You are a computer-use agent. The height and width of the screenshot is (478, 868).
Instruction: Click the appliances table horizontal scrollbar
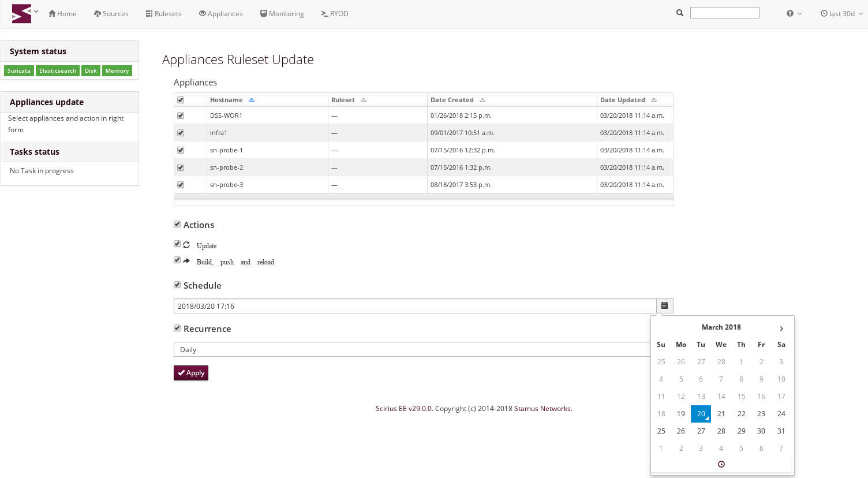[x=424, y=197]
